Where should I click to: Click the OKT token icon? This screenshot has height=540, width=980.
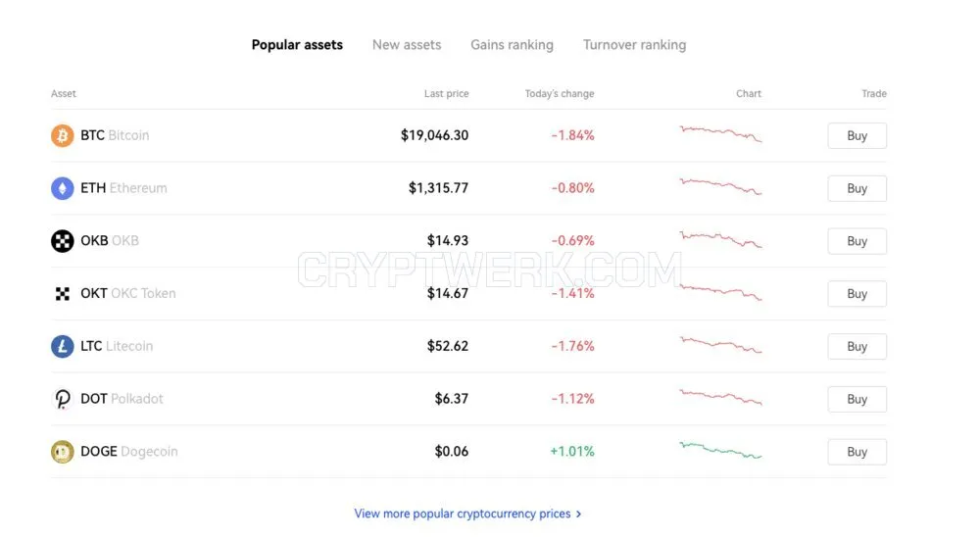click(62, 294)
